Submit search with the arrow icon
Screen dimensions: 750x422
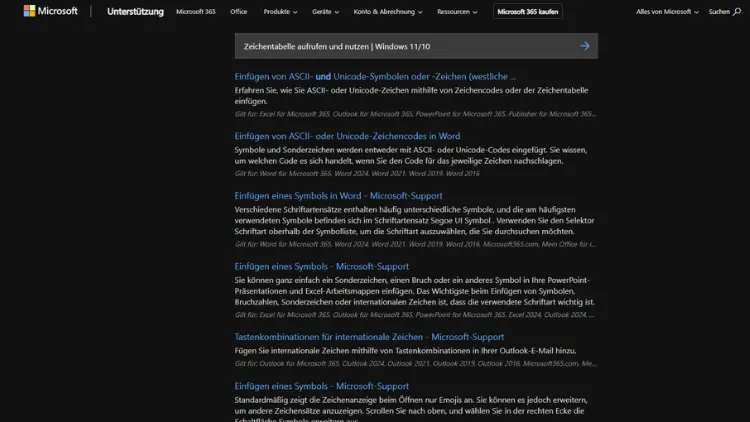(585, 46)
